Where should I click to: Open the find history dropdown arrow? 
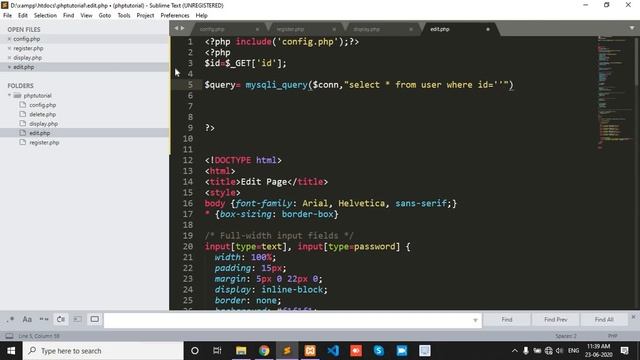click(x=475, y=320)
